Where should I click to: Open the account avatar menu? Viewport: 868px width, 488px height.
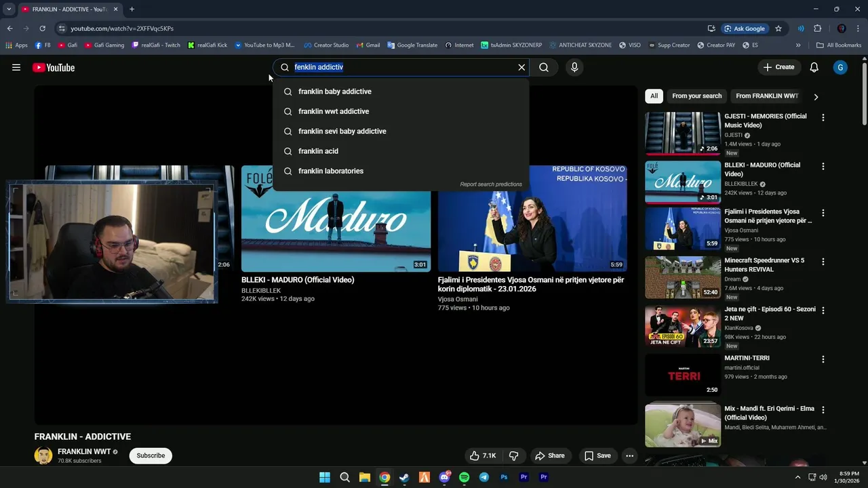click(840, 67)
